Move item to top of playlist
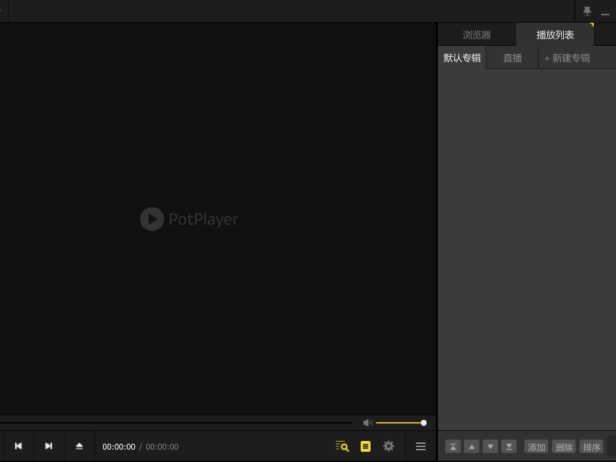 (x=453, y=446)
